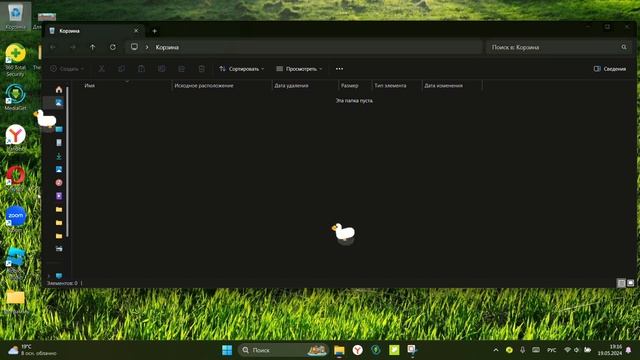This screenshot has width=640, height=360.
Task: Launch Yandex Browser from the taskbar
Action: [x=358, y=350]
